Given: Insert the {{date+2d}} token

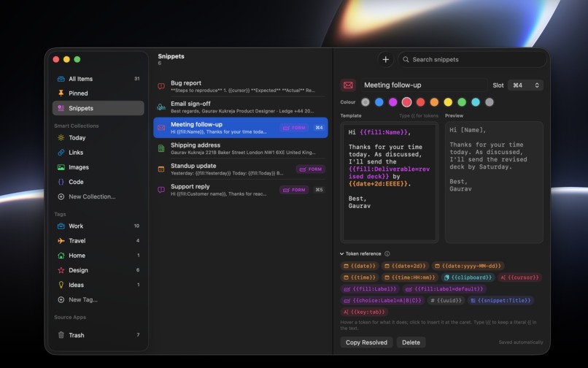Looking at the screenshot, I should click(405, 266).
